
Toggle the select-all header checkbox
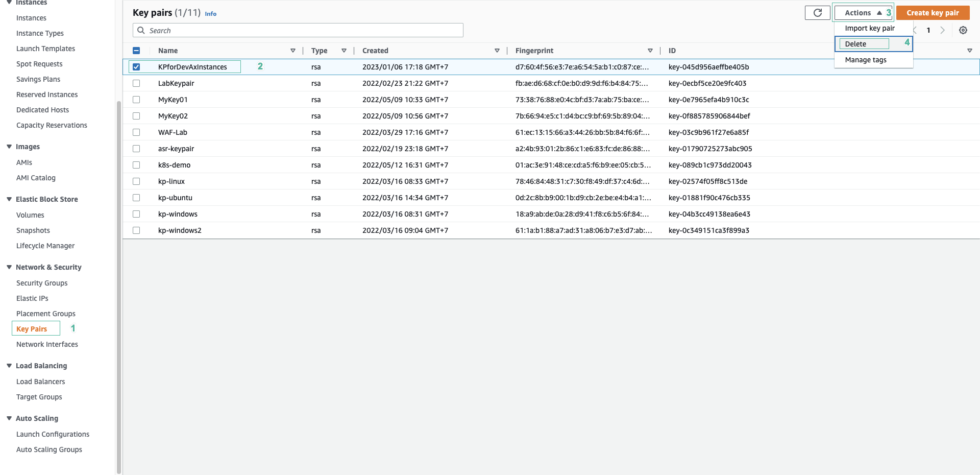pyautogui.click(x=136, y=51)
